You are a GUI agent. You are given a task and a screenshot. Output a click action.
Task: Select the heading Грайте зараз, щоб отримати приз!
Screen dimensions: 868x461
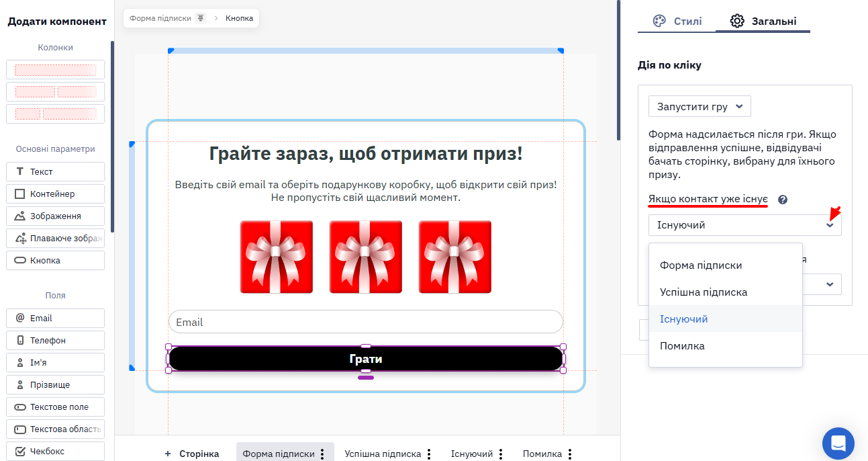366,154
